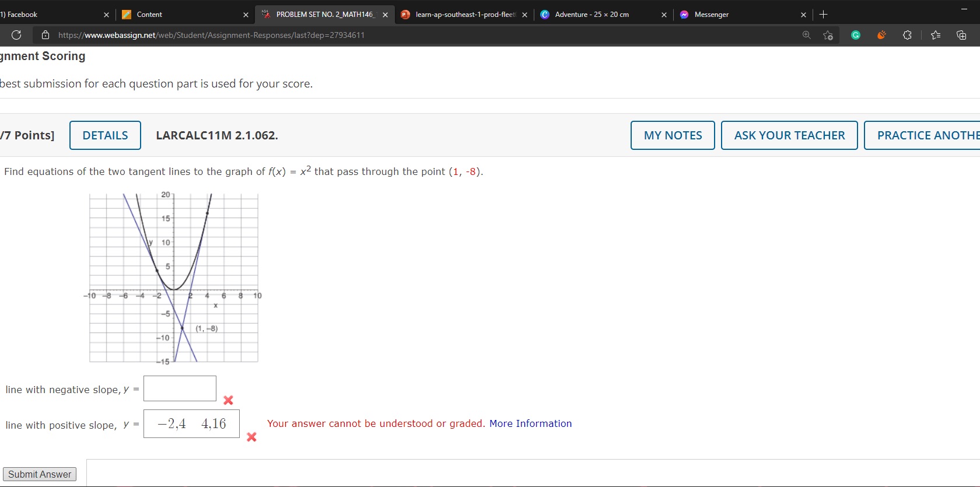Open the DETAILS button
The image size is (980, 487).
[x=105, y=135]
